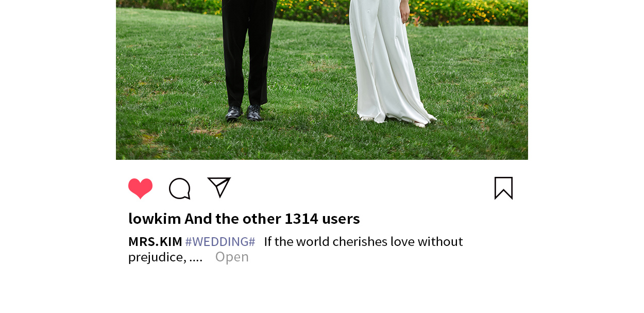Share the post using paper plane icon

(219, 187)
